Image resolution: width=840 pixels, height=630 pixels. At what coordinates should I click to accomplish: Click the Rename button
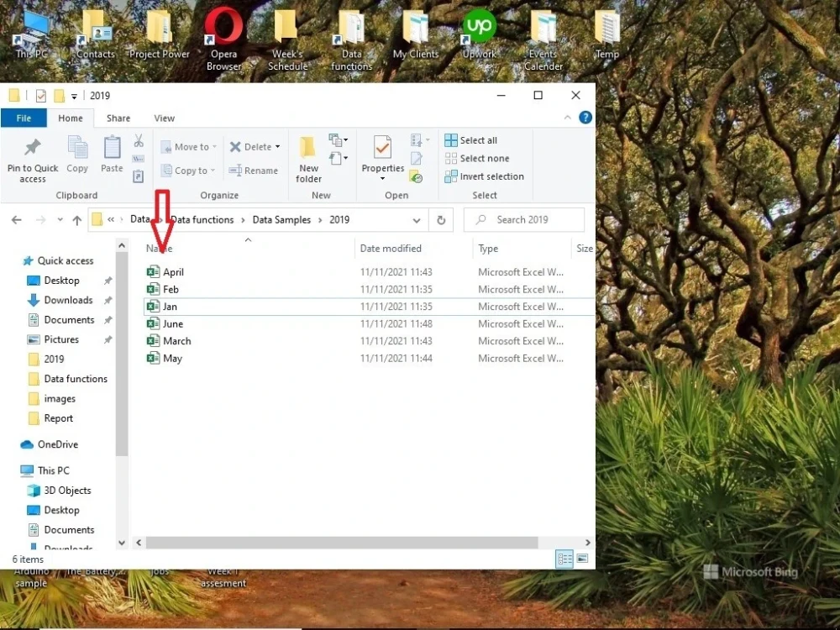pos(254,170)
